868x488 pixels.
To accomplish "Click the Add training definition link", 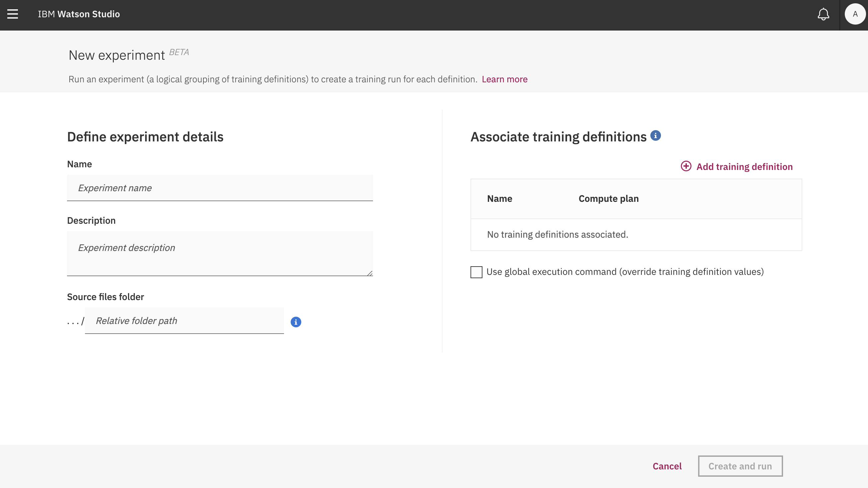I will (x=744, y=167).
